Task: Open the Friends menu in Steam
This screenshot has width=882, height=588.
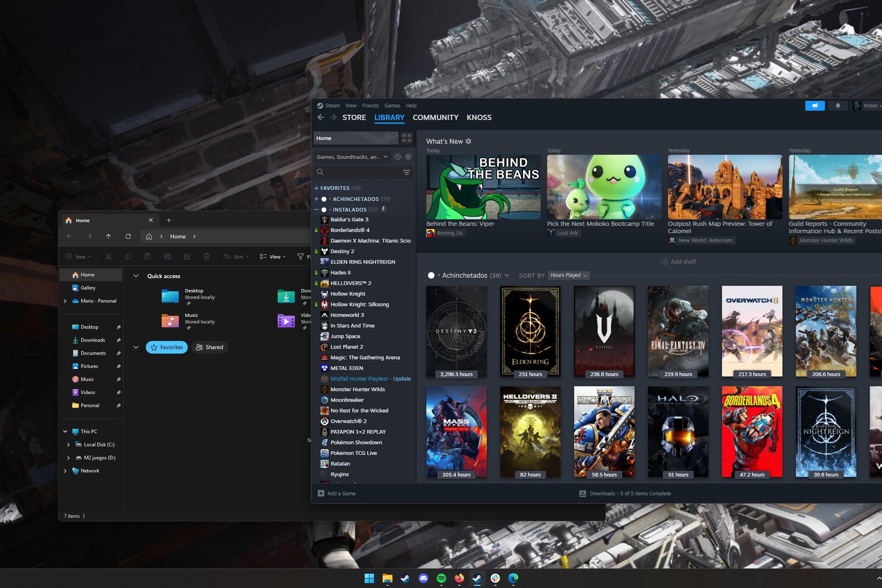Action: pyautogui.click(x=370, y=106)
